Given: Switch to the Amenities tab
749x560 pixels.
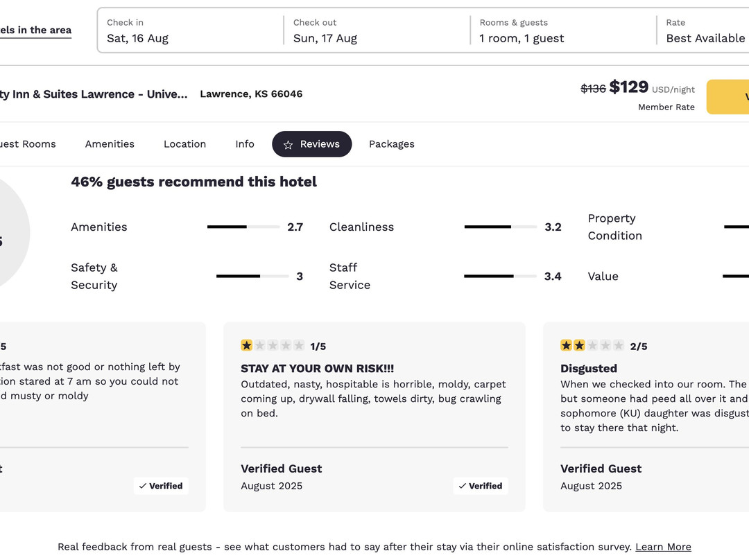Looking at the screenshot, I should (x=110, y=144).
